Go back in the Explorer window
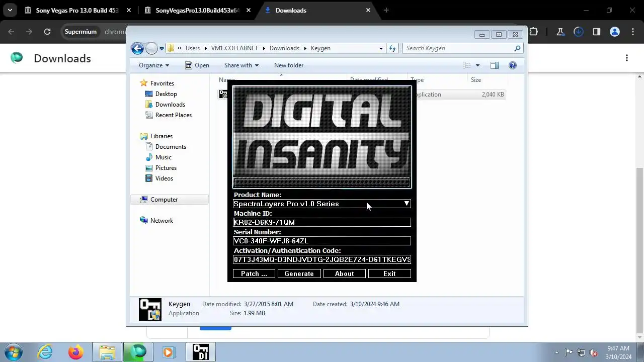 (x=137, y=48)
